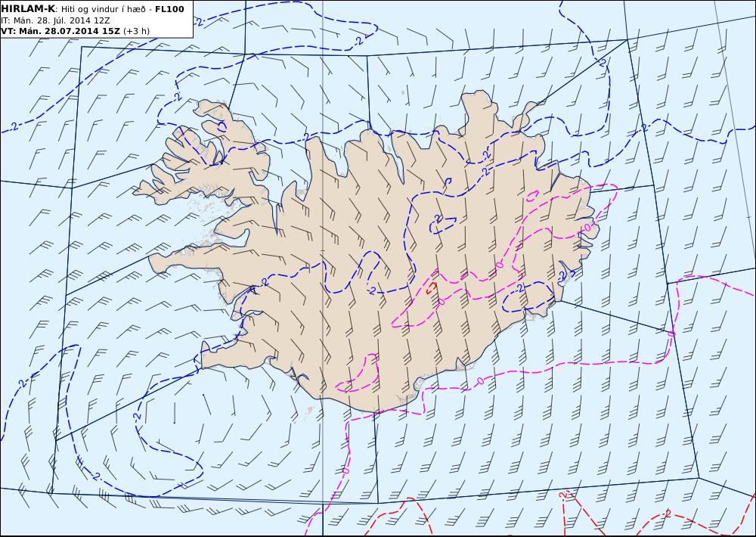Click the 'IT: Mán. 28. Júl. 2014 12Z' line
This screenshot has height=537, width=756.
(x=55, y=20)
